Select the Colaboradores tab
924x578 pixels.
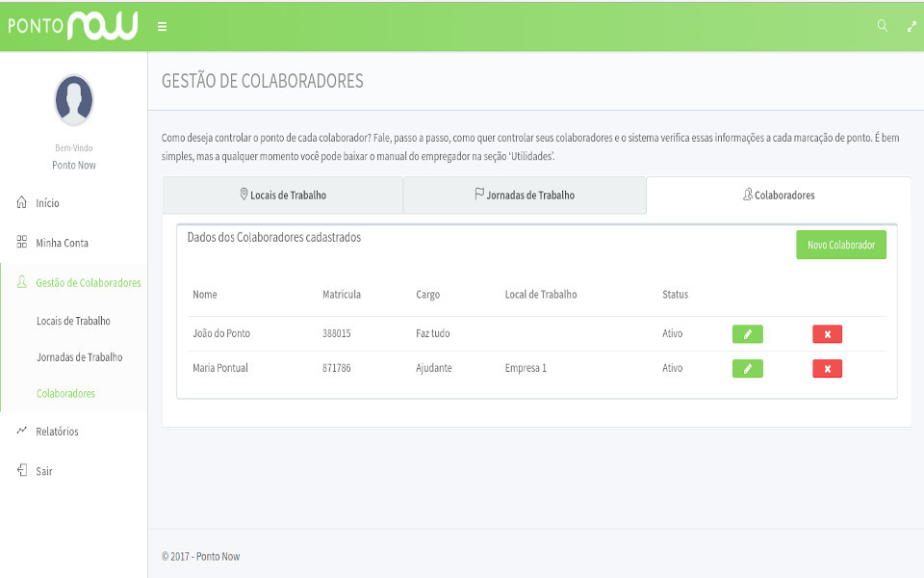779,195
